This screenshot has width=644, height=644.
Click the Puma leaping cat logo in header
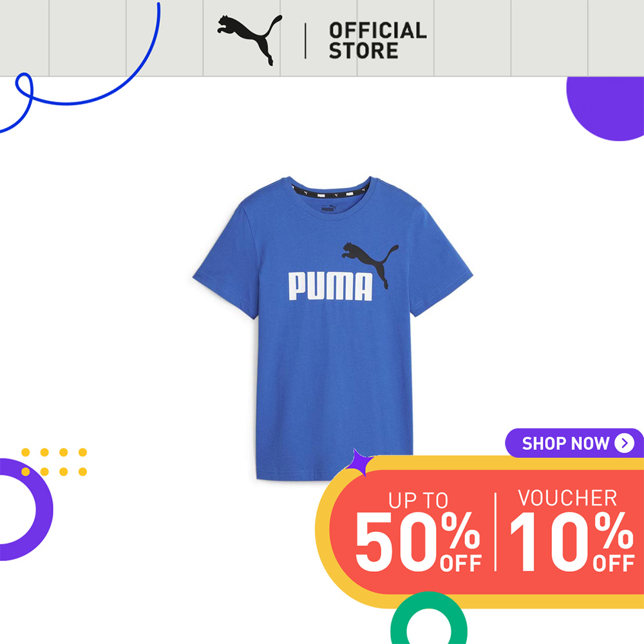pyautogui.click(x=249, y=40)
